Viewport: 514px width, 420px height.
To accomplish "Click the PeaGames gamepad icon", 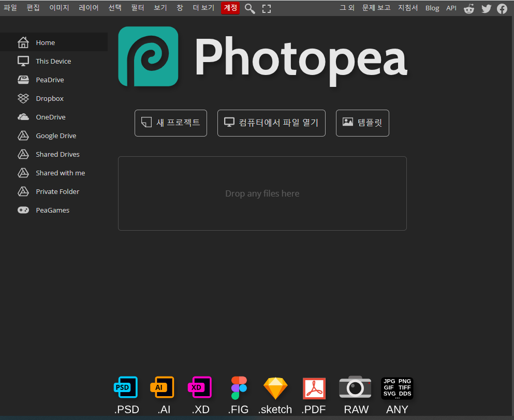I will (23, 210).
